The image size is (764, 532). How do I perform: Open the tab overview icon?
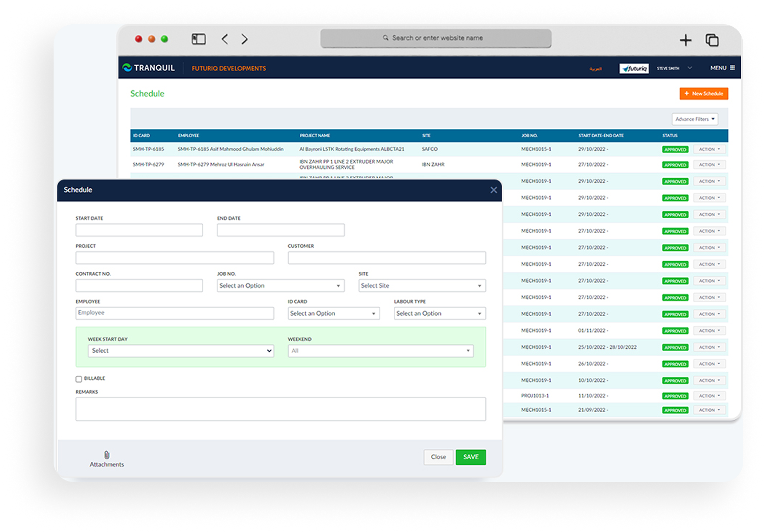[x=712, y=40]
